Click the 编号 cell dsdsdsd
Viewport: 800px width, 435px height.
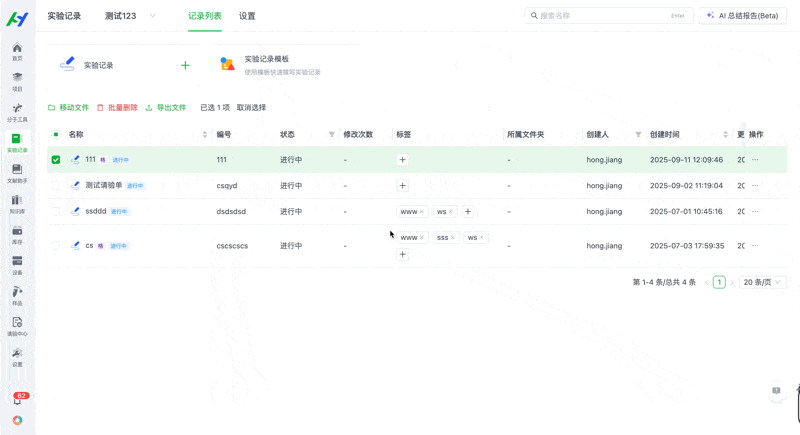pos(231,211)
